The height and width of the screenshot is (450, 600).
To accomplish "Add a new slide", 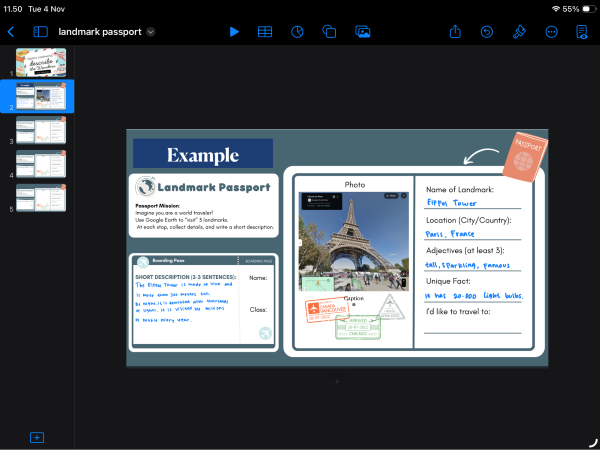I will [37, 437].
